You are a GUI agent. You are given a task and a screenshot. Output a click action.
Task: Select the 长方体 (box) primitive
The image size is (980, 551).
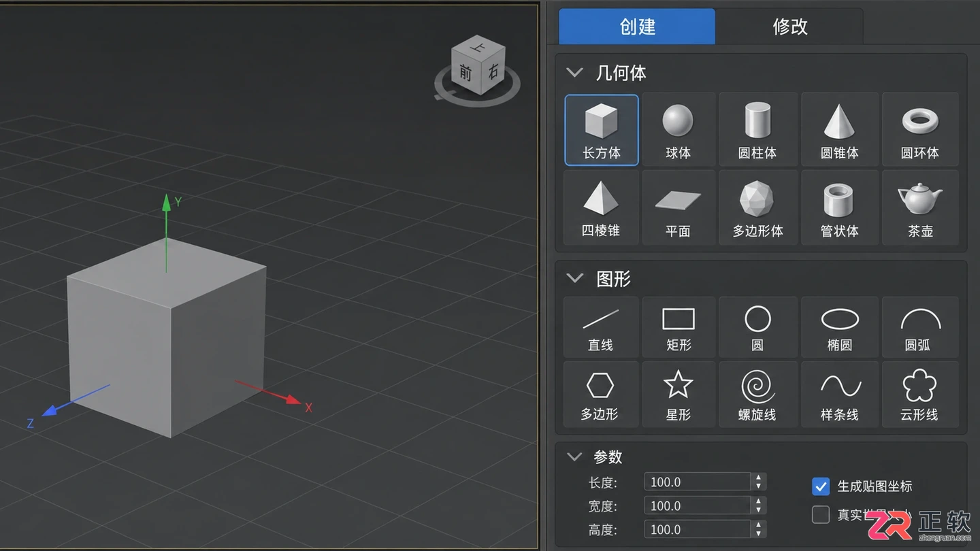tap(602, 130)
